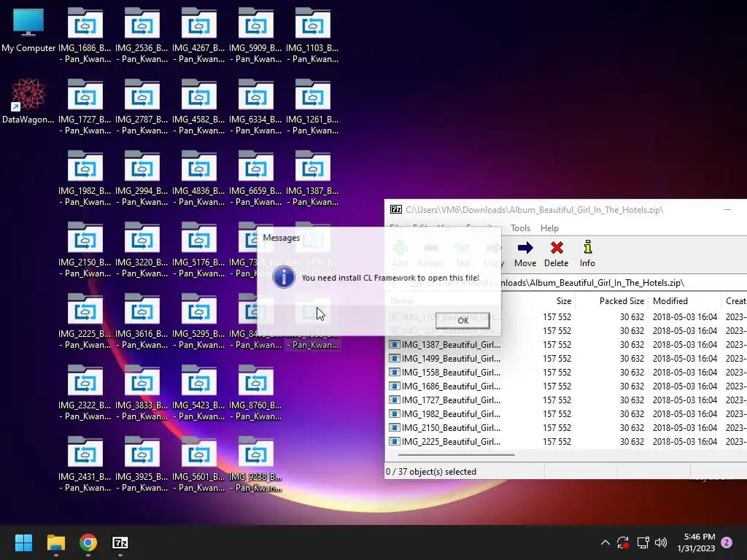
Task: Open the taskbar clock showing 5:46 PM
Action: 696,542
